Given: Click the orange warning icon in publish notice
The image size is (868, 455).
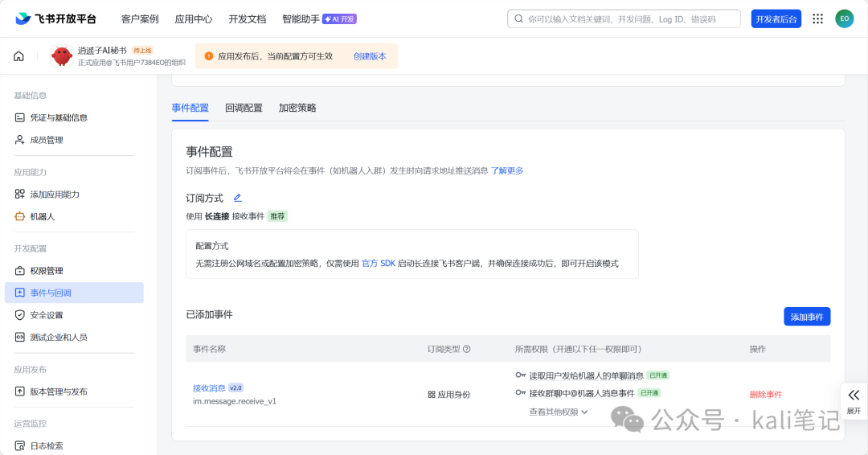Looking at the screenshot, I should (209, 56).
